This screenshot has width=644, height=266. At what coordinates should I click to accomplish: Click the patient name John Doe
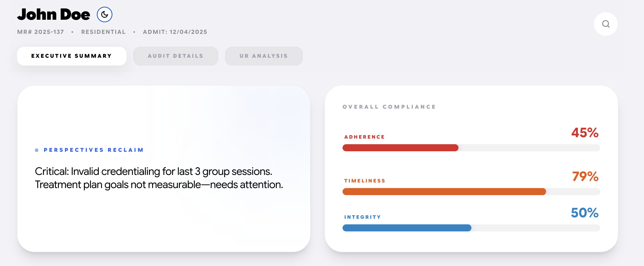point(53,14)
